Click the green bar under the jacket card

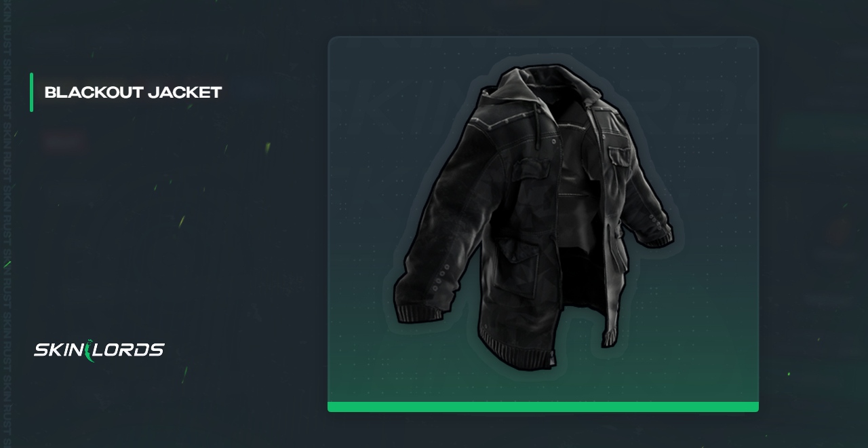click(x=543, y=407)
